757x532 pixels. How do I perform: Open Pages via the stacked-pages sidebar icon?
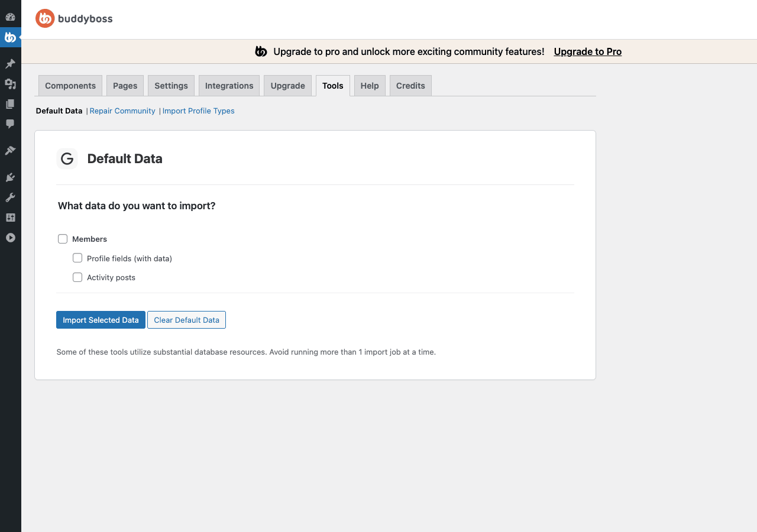point(10,104)
